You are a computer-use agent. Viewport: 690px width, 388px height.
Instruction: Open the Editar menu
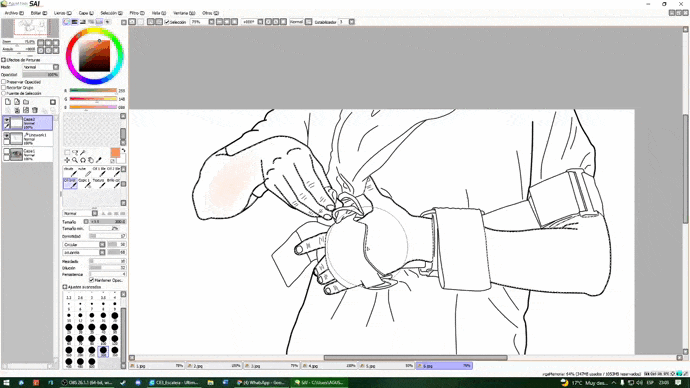click(x=39, y=13)
